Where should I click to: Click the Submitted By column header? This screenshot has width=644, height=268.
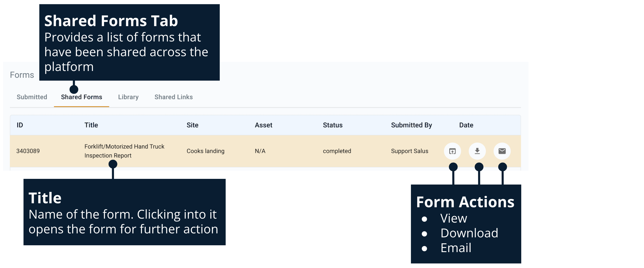411,125
